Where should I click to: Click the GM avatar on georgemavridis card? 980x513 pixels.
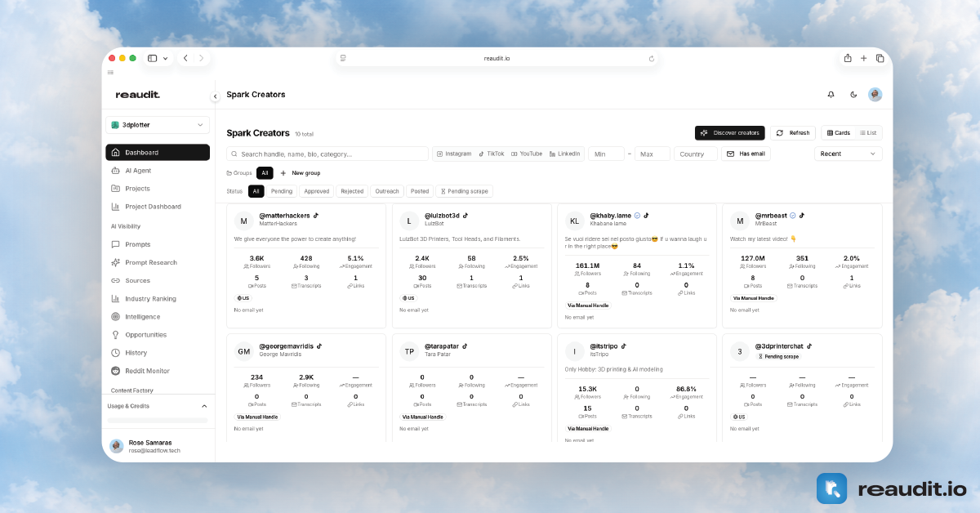243,351
